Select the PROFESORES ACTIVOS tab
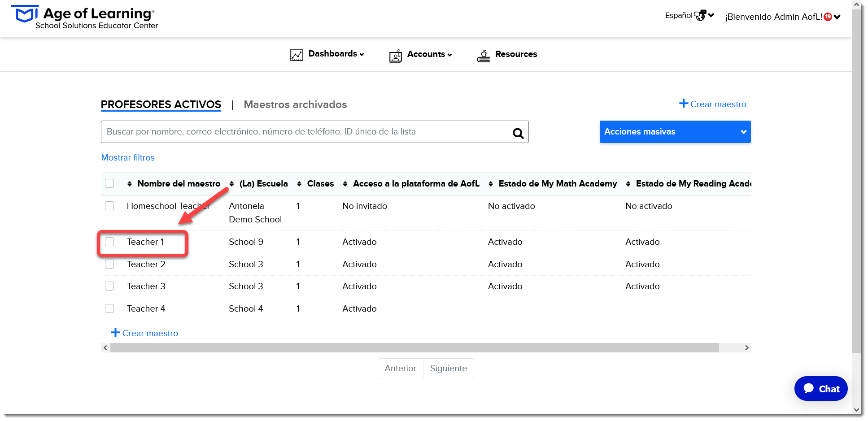Image resolution: width=868 pixels, height=421 pixels. point(161,104)
